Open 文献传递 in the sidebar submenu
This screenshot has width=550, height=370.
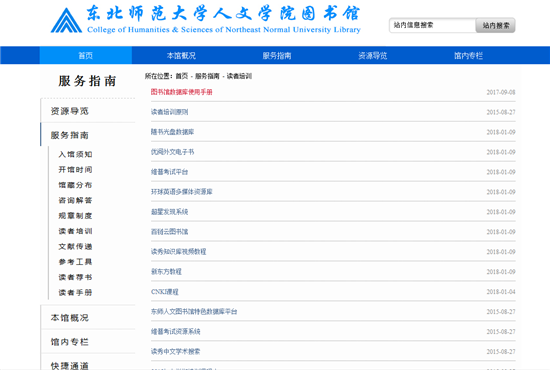point(75,247)
